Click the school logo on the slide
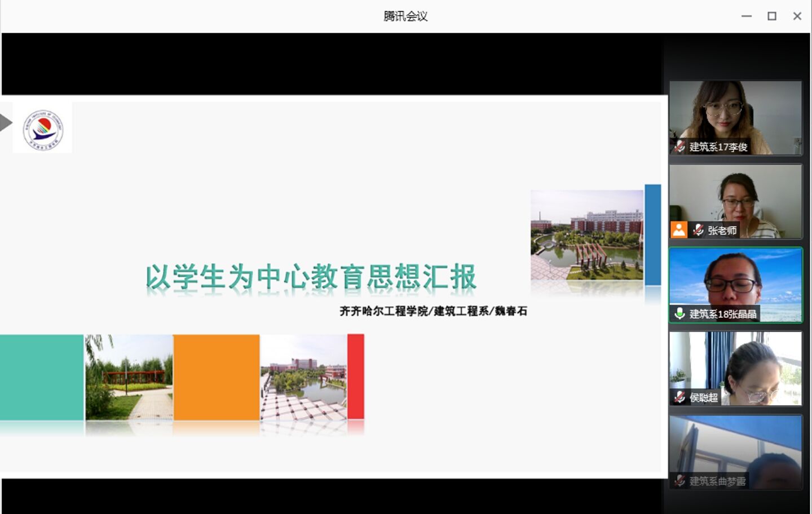This screenshot has width=812, height=514. [43, 129]
